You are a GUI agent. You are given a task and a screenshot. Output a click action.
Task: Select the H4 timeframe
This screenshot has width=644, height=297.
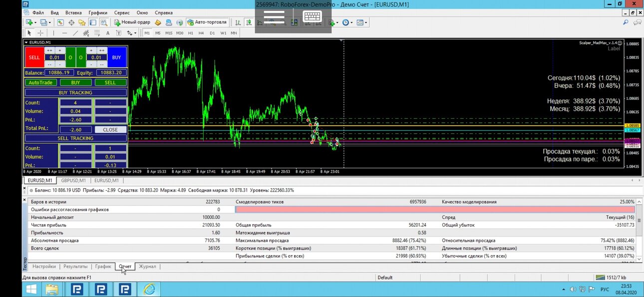click(x=201, y=33)
